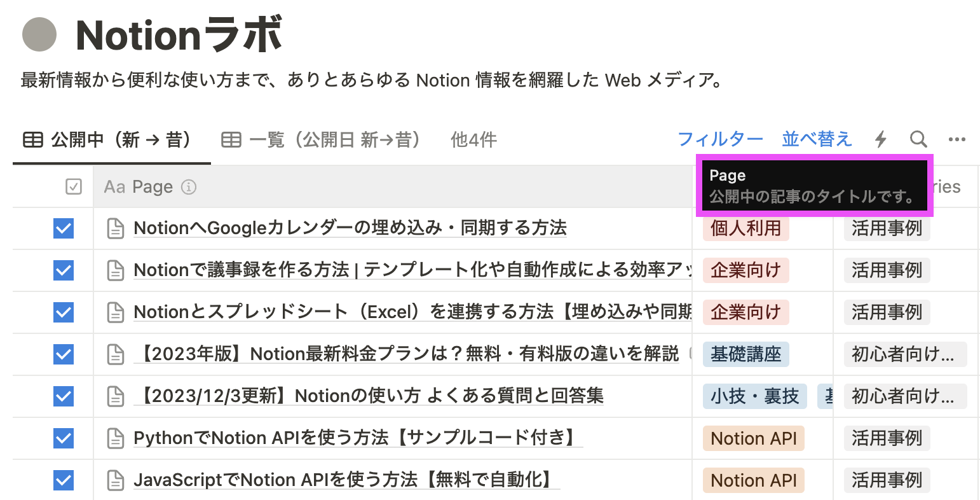Open the よくある質問と回答集 article link
The width and height of the screenshot is (980, 500).
coord(369,396)
